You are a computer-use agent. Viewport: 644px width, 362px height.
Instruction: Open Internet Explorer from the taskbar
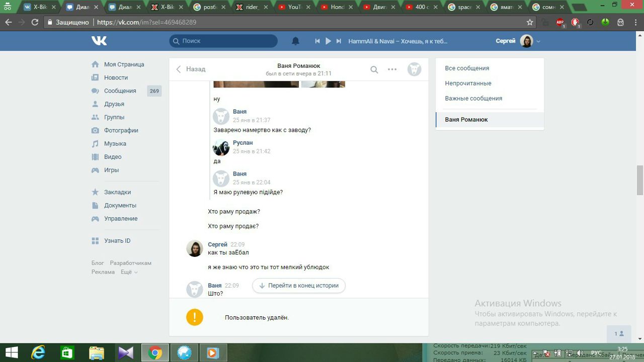38,352
